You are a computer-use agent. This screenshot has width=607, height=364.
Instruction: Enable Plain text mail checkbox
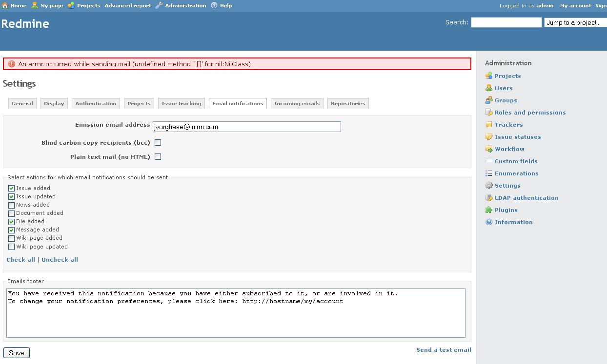tap(158, 157)
